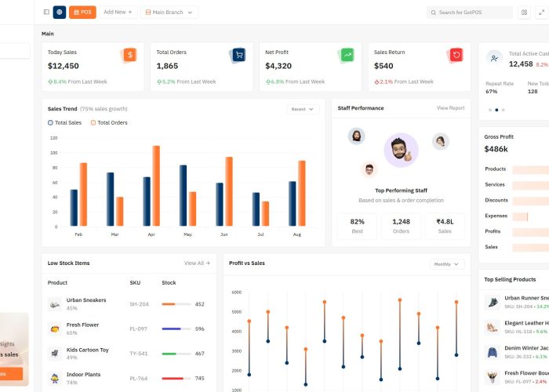The width and height of the screenshot is (549, 392).
Task: Click SKU value SH-204 in Low Stock table
Action: (140, 304)
